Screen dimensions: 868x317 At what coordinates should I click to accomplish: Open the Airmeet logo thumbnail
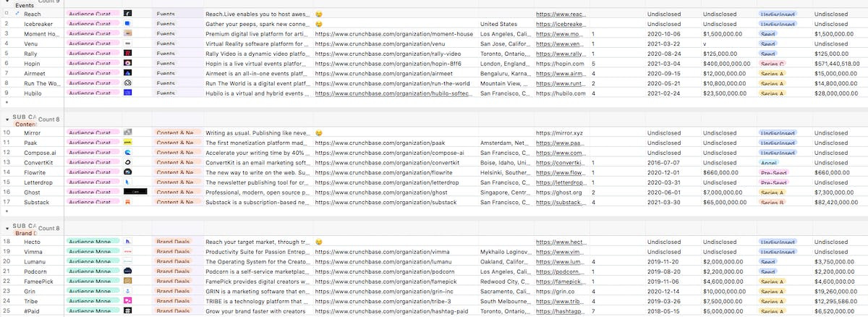click(x=127, y=73)
